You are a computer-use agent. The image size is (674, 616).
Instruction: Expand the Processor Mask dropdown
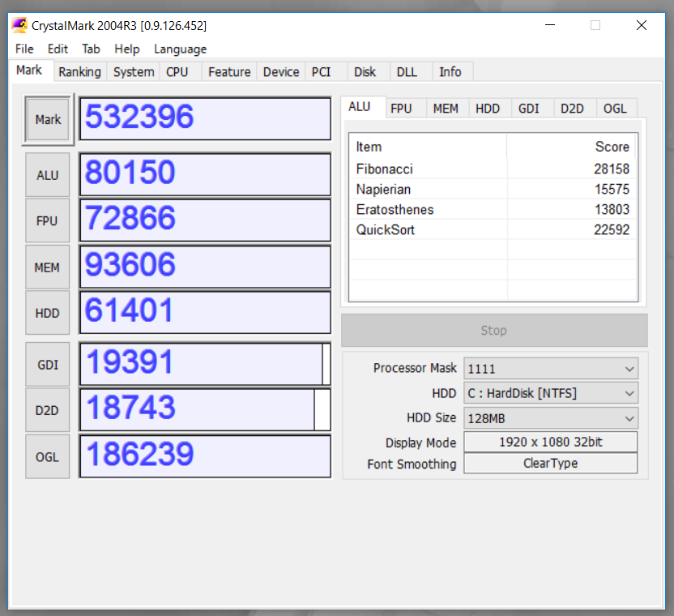551,369
